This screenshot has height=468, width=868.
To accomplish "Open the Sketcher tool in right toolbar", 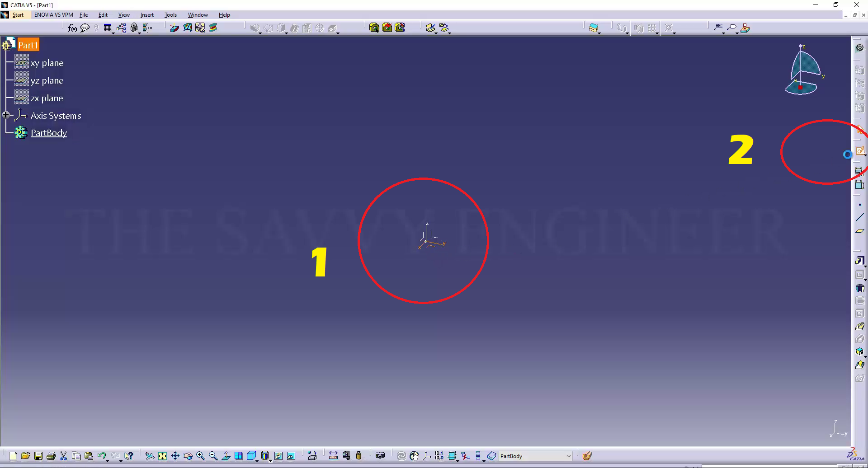I will (x=860, y=151).
